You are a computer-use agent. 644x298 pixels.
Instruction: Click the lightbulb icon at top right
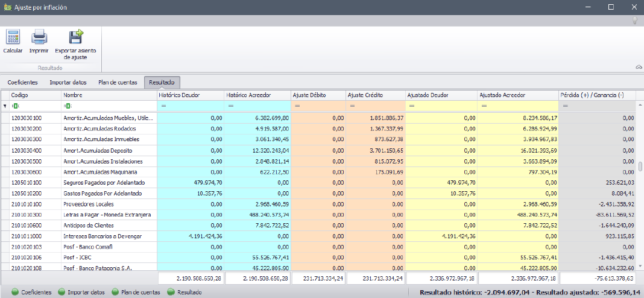point(634,21)
